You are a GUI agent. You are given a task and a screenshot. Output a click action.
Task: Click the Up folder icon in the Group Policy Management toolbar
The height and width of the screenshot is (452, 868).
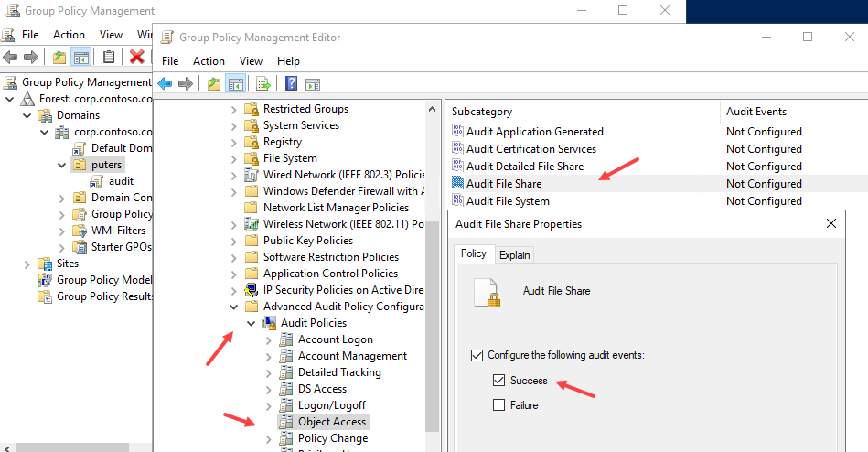(x=59, y=57)
